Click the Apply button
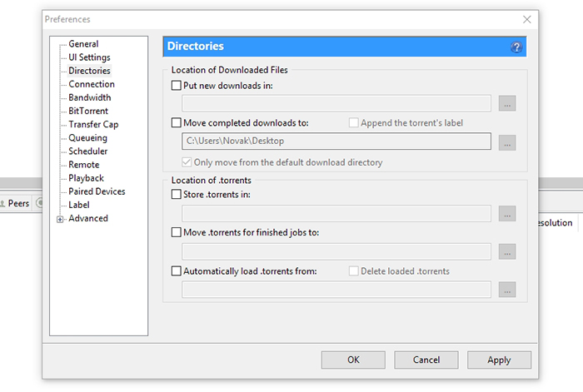The height and width of the screenshot is (392, 583). click(499, 360)
